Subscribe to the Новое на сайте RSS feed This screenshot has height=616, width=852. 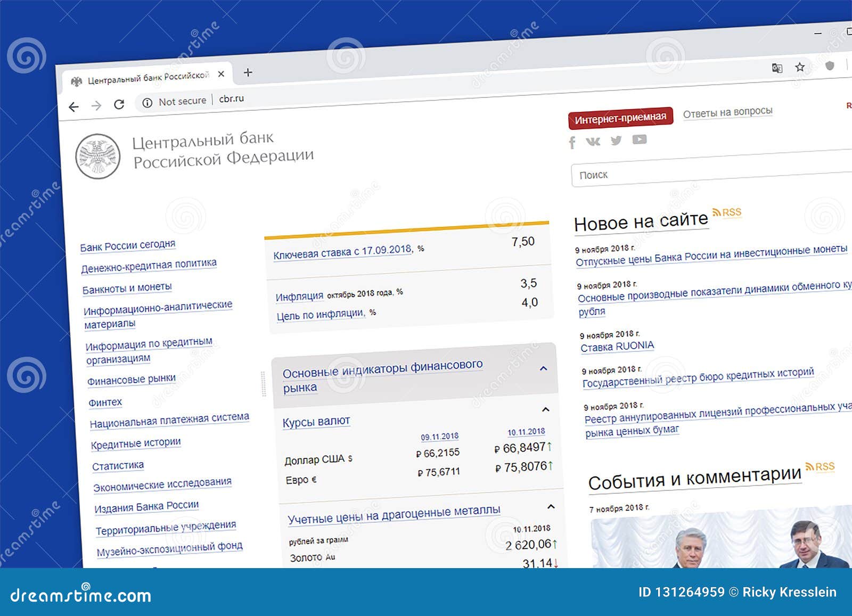(727, 212)
